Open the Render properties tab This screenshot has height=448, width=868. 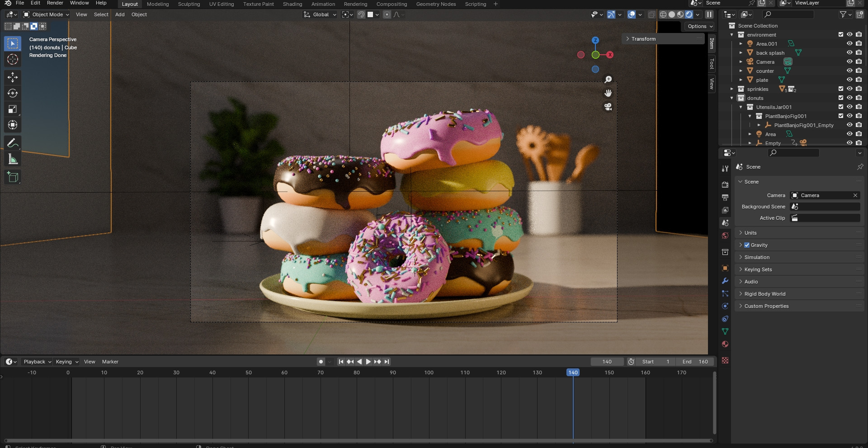[725, 185]
